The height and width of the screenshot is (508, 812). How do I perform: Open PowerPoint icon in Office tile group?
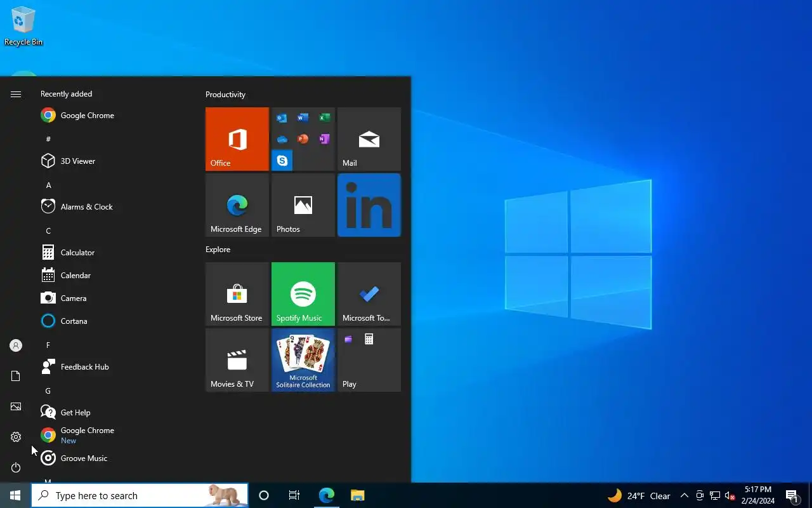[x=303, y=139]
